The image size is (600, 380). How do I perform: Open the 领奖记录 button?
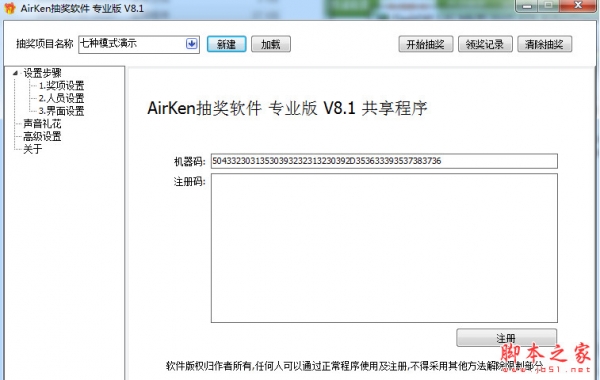(x=485, y=44)
